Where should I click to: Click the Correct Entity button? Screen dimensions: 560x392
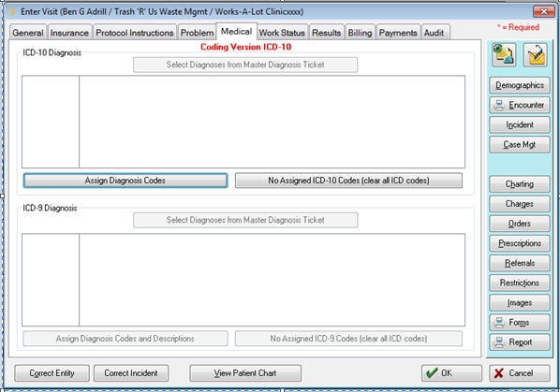click(52, 373)
